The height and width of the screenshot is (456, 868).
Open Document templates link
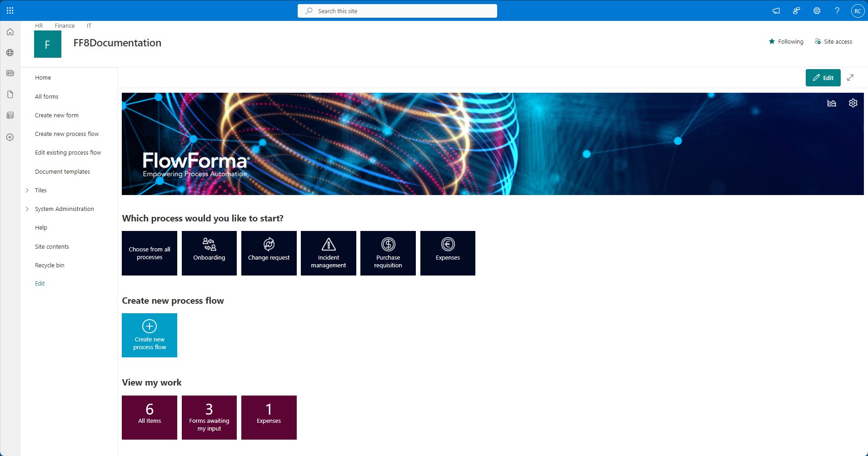click(x=63, y=172)
